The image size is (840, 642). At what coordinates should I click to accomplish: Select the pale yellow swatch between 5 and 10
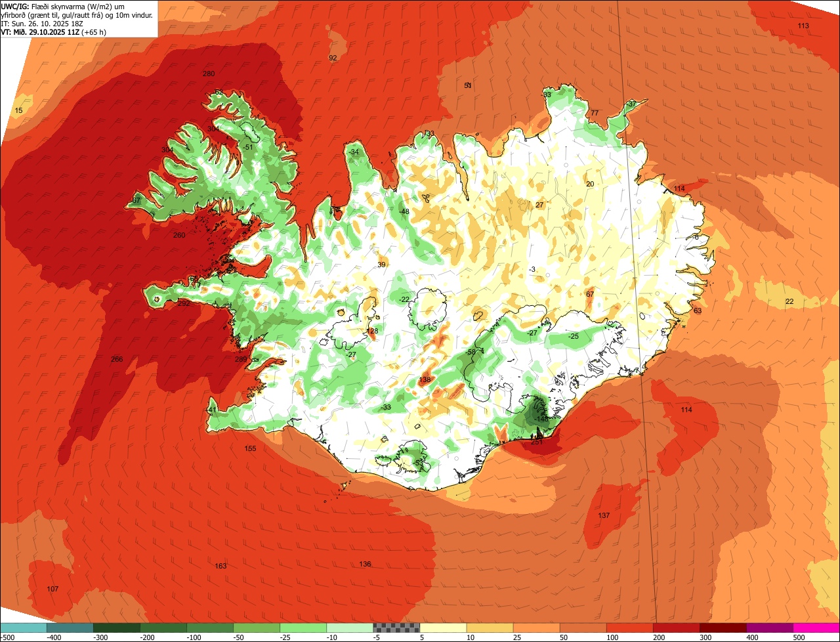tap(443, 628)
